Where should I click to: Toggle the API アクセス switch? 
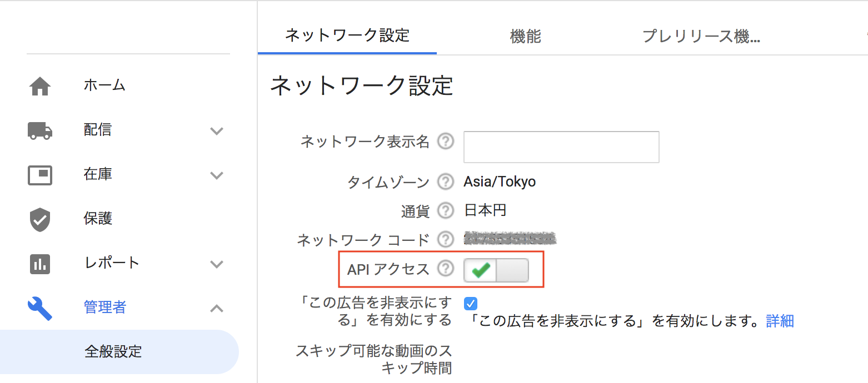click(x=496, y=270)
